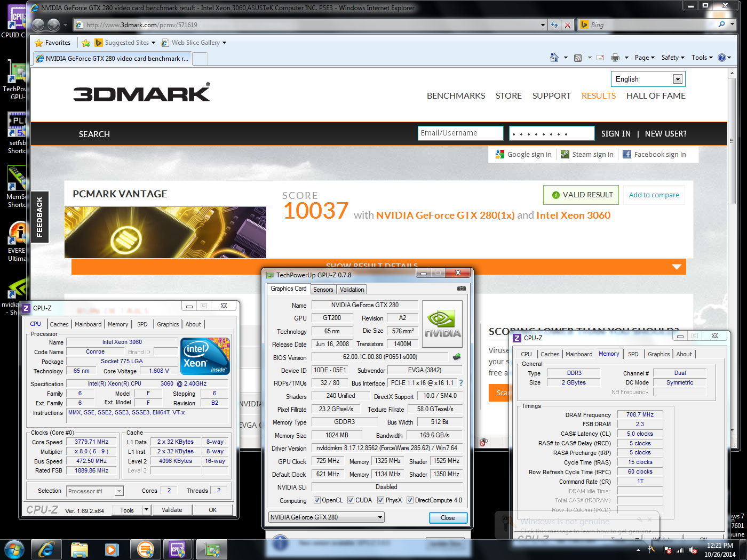Click the Google sign in icon
747x560 pixels.
[x=500, y=154]
